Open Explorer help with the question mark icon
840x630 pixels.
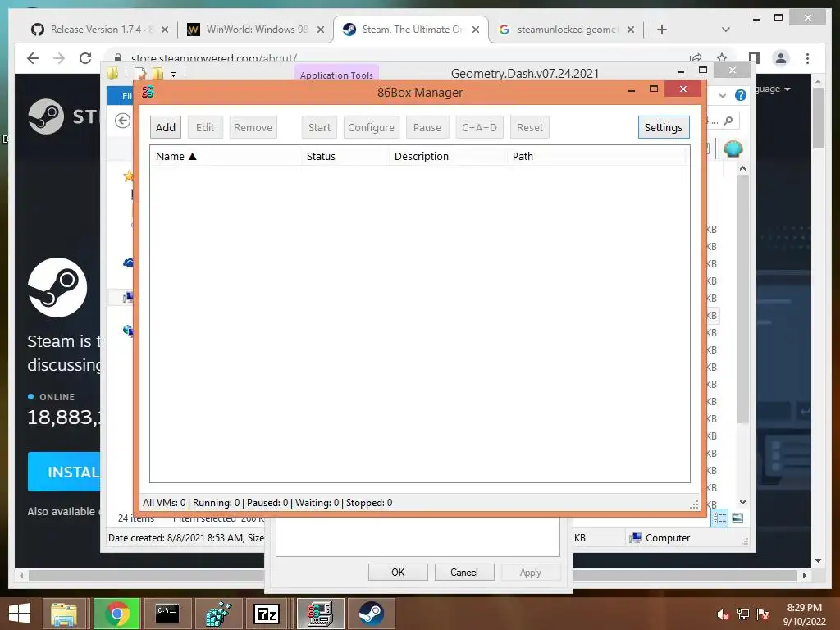(741, 95)
